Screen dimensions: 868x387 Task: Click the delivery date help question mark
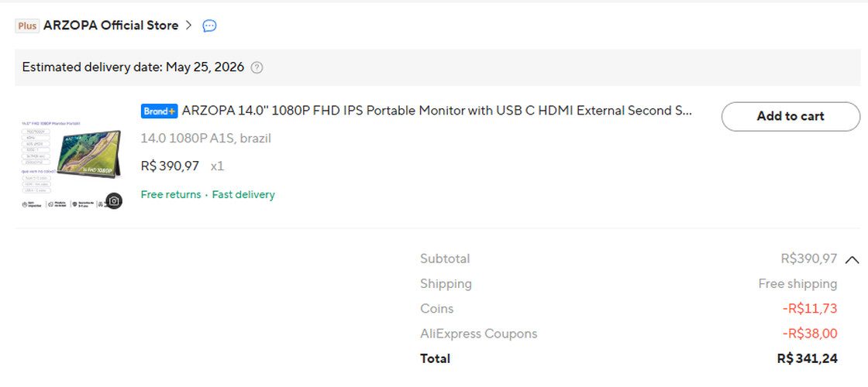pyautogui.click(x=257, y=67)
